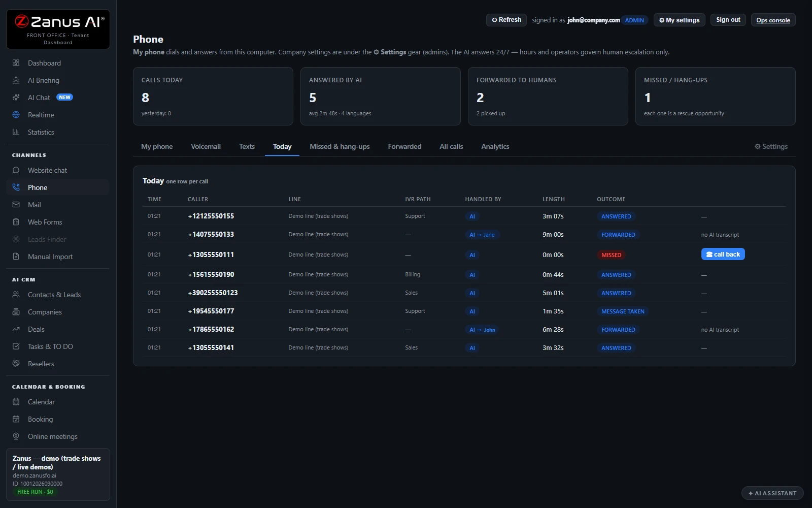
Task: Select the Website chat bubble icon
Action: point(16,170)
